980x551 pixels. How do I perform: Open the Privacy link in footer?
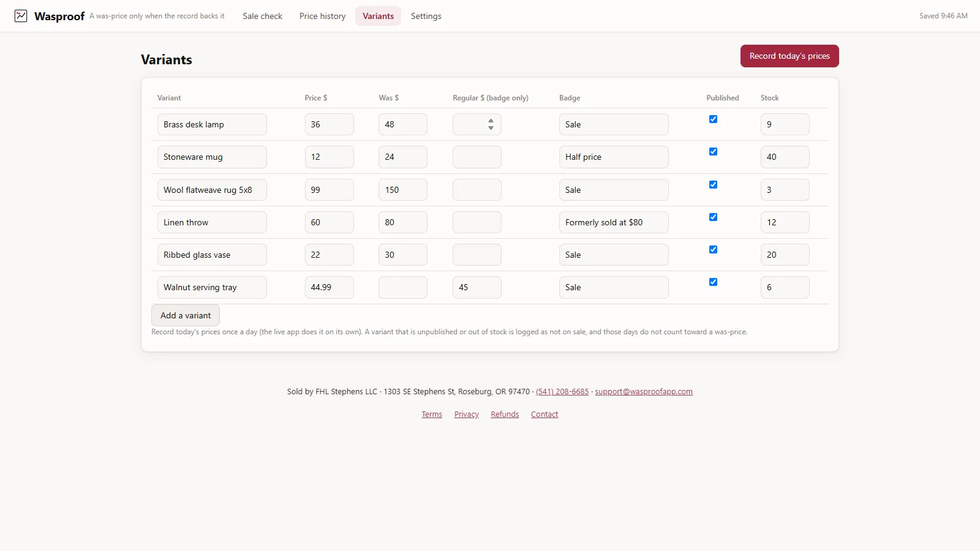(x=467, y=414)
